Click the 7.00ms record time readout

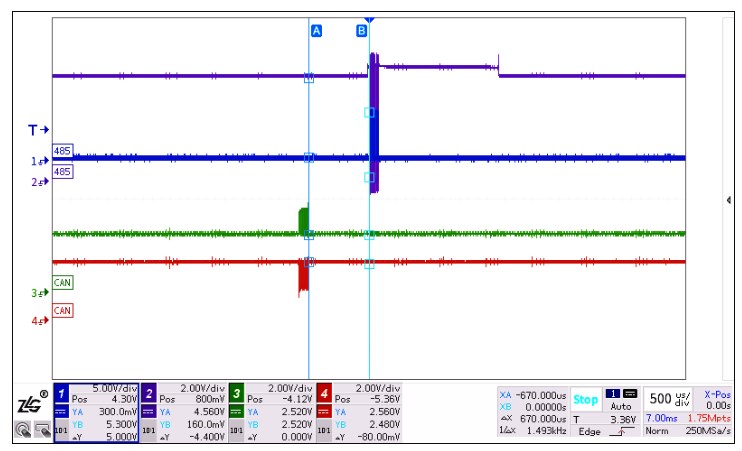(x=662, y=418)
